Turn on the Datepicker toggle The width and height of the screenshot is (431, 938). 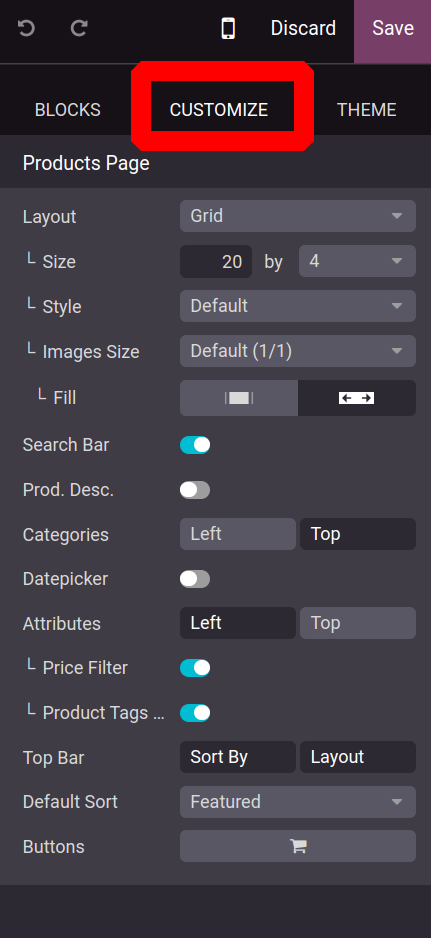195,579
